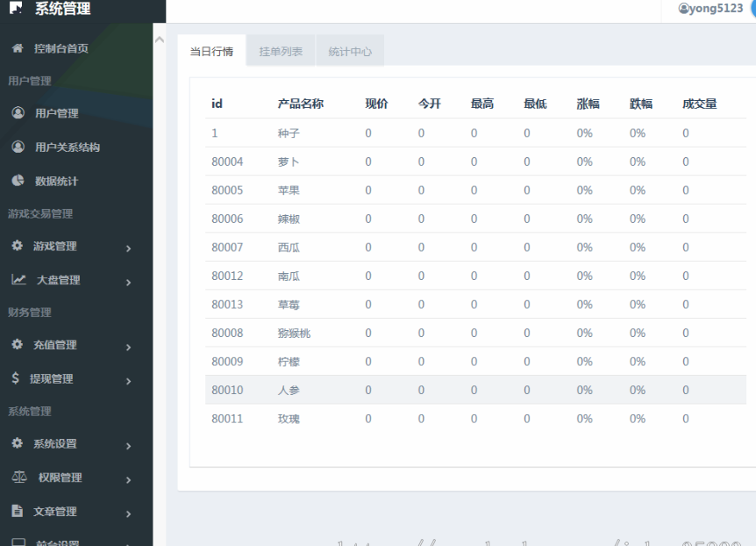Viewport: 756px width, 546px height.
Task: Open the 统计中心 tab
Action: (x=350, y=52)
